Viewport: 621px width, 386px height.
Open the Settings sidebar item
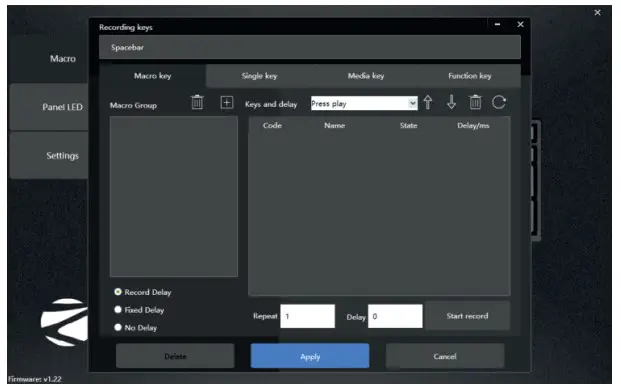click(49, 156)
